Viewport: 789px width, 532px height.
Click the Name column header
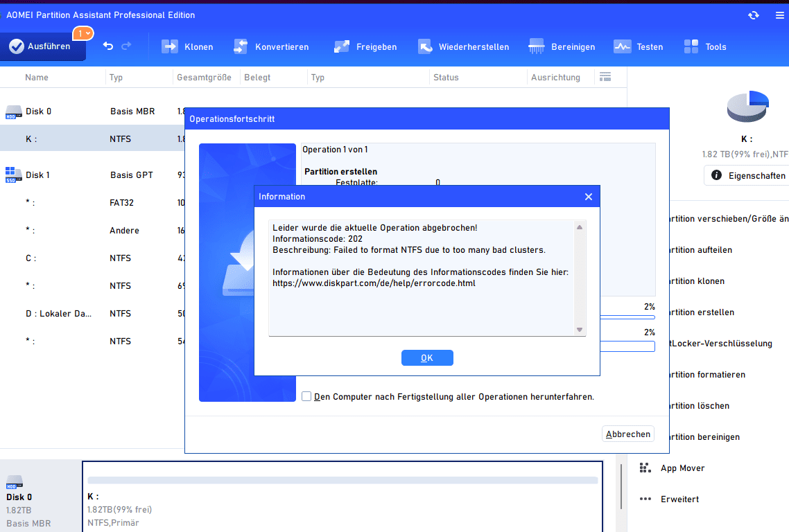(37, 78)
